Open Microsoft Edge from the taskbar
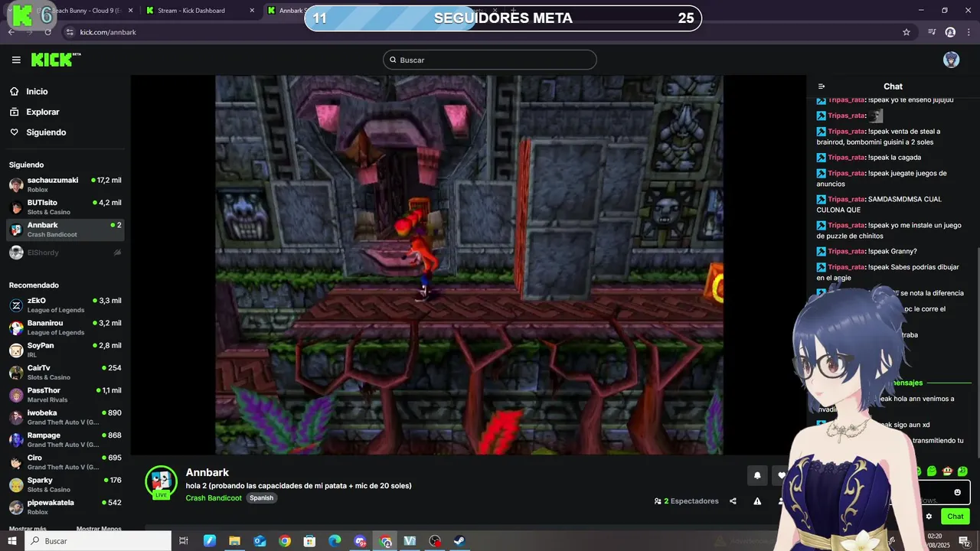Image resolution: width=980 pixels, height=551 pixels. (x=335, y=541)
